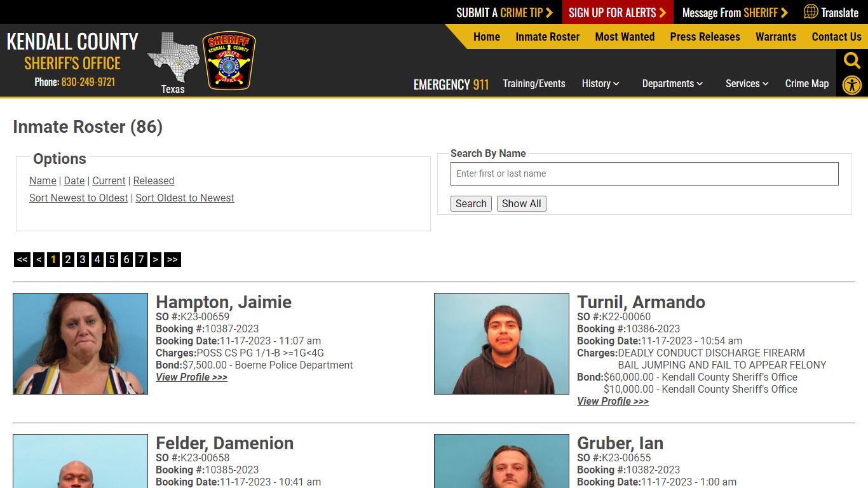This screenshot has width=868, height=488.
Task: Expand the Departments dropdown menu
Action: [672, 83]
